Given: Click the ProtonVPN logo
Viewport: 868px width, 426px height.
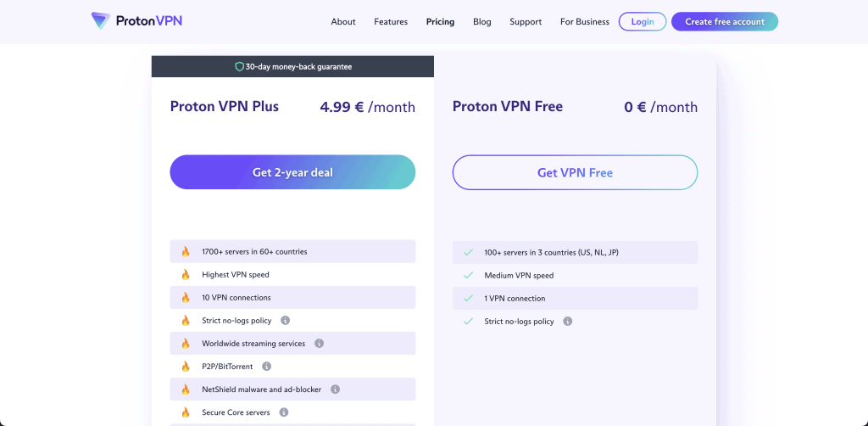Looking at the screenshot, I should point(136,21).
